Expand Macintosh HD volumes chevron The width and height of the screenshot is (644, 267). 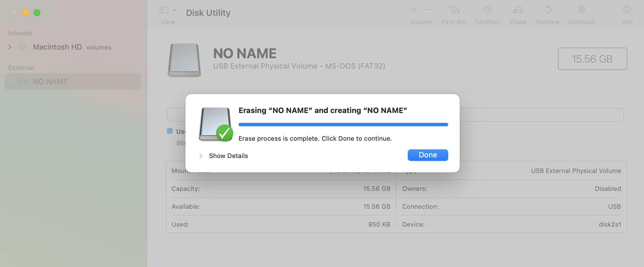click(x=10, y=47)
